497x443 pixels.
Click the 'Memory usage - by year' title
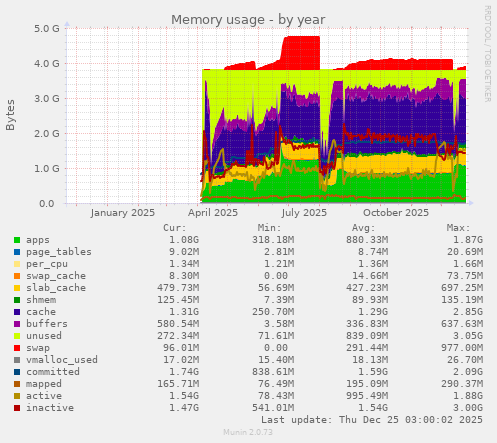tap(248, 20)
